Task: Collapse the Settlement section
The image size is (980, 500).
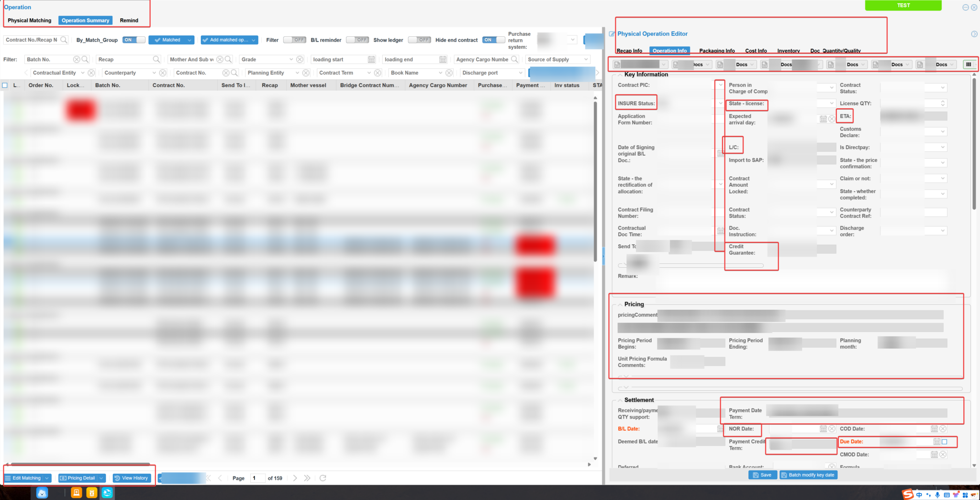Action: [x=620, y=400]
